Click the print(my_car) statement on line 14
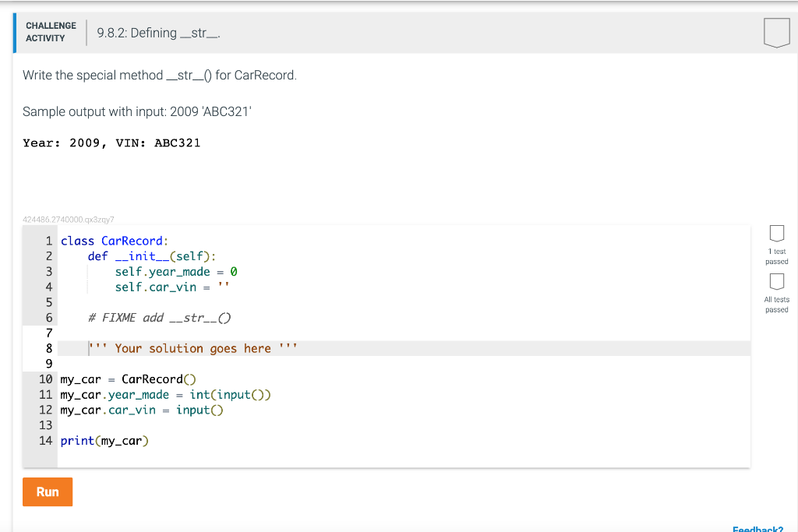This screenshot has height=532, width=798. click(105, 440)
